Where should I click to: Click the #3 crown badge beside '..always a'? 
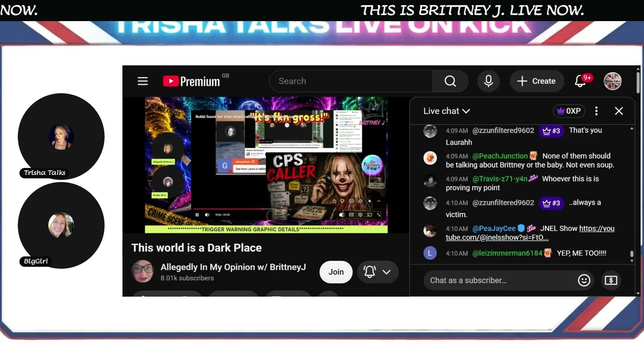pyautogui.click(x=551, y=203)
